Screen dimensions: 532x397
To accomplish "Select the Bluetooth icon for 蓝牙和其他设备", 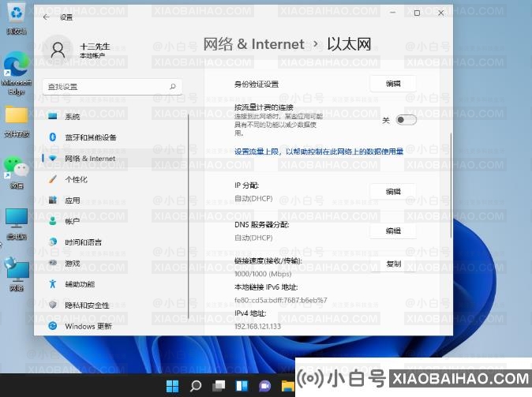I will click(x=53, y=137).
